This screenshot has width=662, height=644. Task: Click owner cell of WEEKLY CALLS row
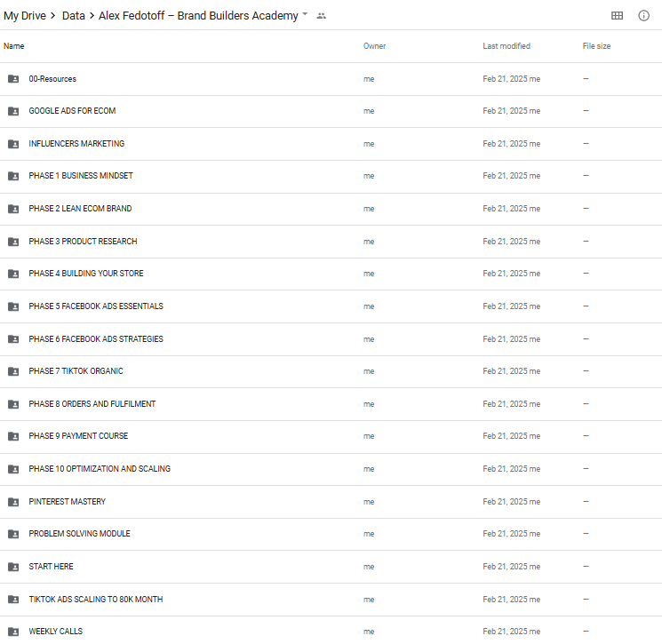[x=369, y=632]
